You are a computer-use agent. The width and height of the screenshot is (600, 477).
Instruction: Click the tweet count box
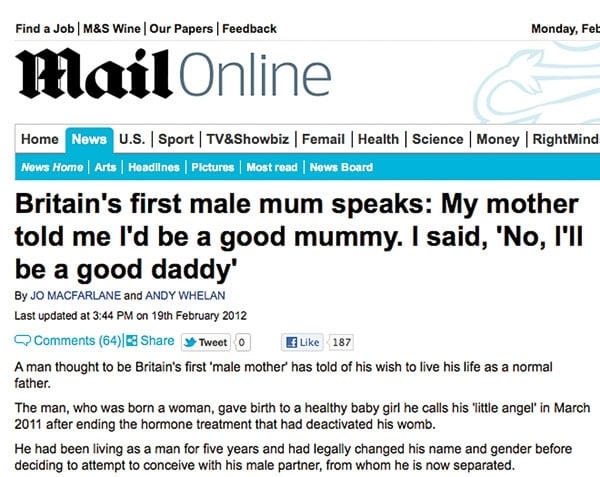coord(240,342)
